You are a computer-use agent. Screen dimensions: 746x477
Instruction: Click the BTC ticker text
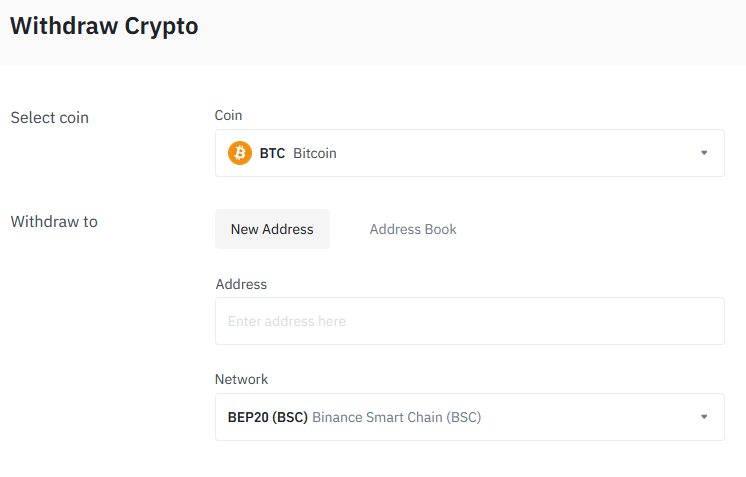[272, 153]
